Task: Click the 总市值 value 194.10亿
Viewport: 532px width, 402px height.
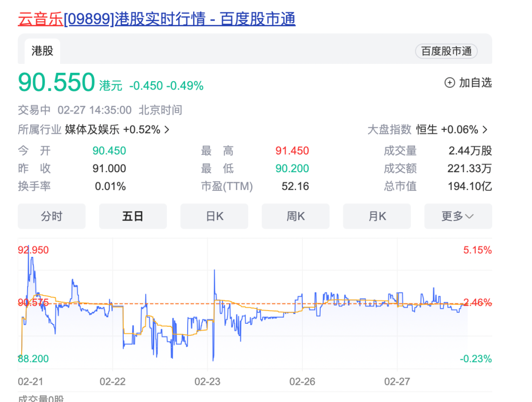Action: 470,186
